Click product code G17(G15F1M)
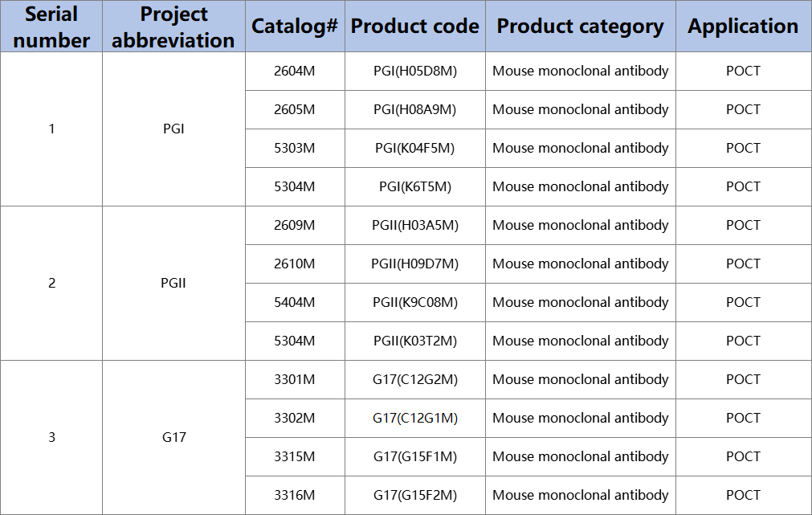The width and height of the screenshot is (812, 515). point(414,456)
